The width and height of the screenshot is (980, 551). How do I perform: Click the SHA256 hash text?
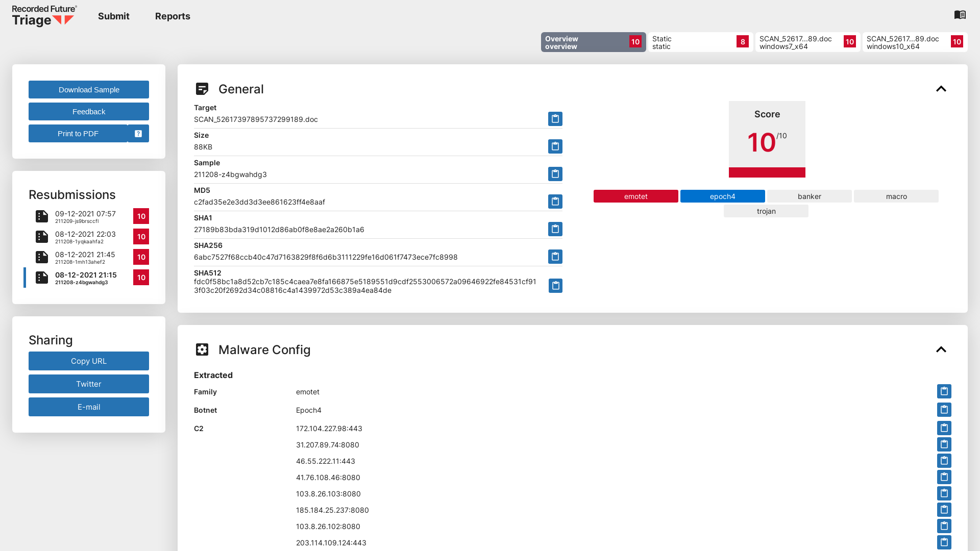(326, 257)
